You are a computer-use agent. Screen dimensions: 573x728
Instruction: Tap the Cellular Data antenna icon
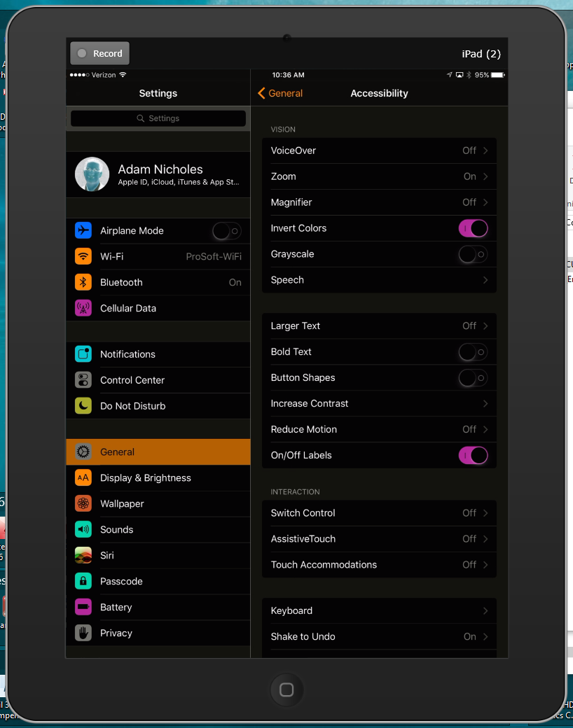tap(83, 308)
